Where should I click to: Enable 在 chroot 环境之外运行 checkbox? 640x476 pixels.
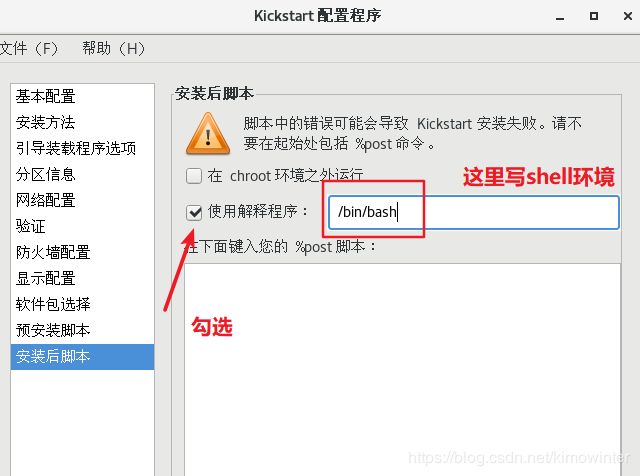pyautogui.click(x=194, y=176)
